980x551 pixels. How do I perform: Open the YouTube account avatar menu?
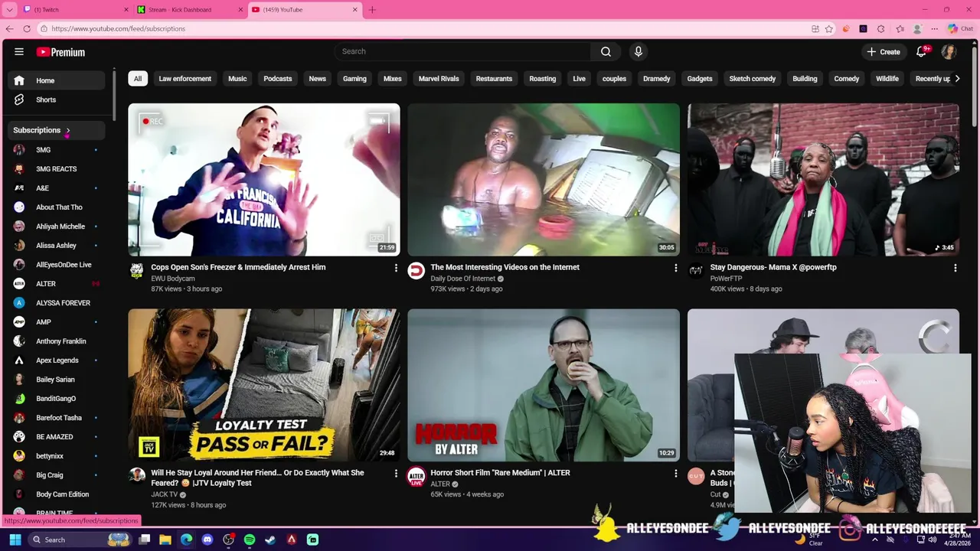pyautogui.click(x=949, y=51)
